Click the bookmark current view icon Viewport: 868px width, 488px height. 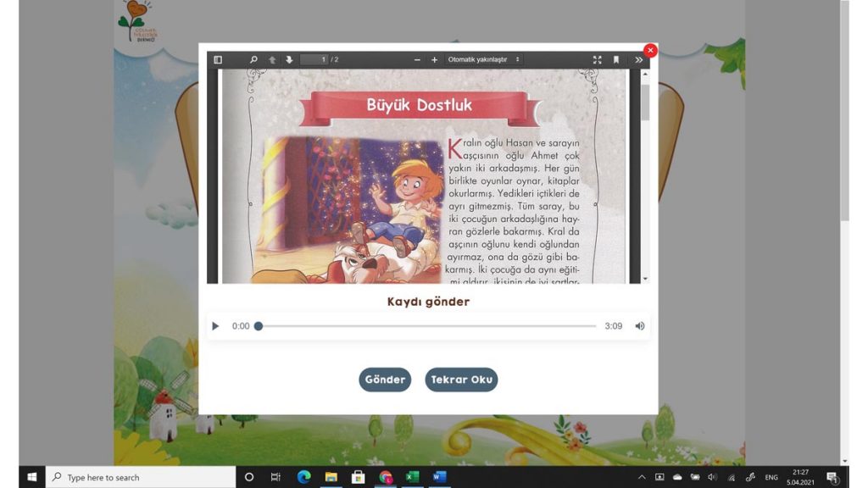point(616,60)
